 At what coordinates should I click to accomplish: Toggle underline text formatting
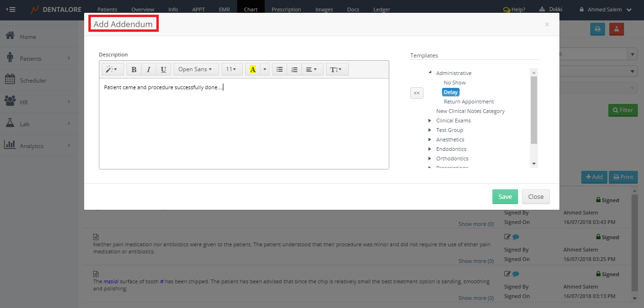(163, 69)
